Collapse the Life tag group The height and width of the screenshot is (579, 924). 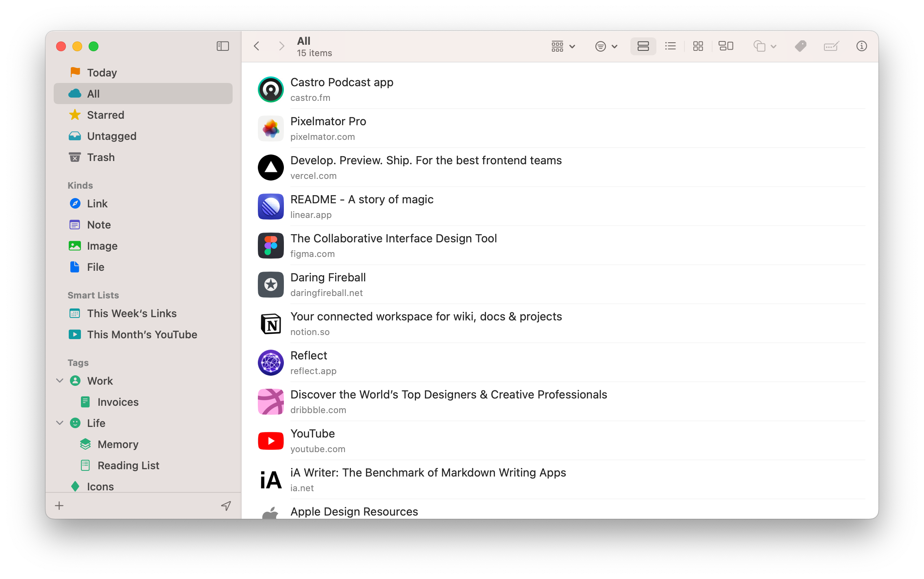pyautogui.click(x=60, y=423)
